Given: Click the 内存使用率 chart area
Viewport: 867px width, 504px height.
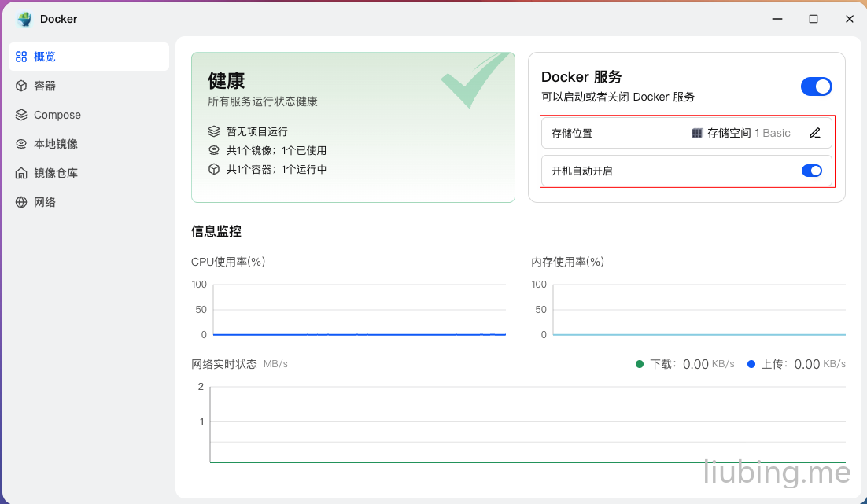Looking at the screenshot, I should (699, 310).
